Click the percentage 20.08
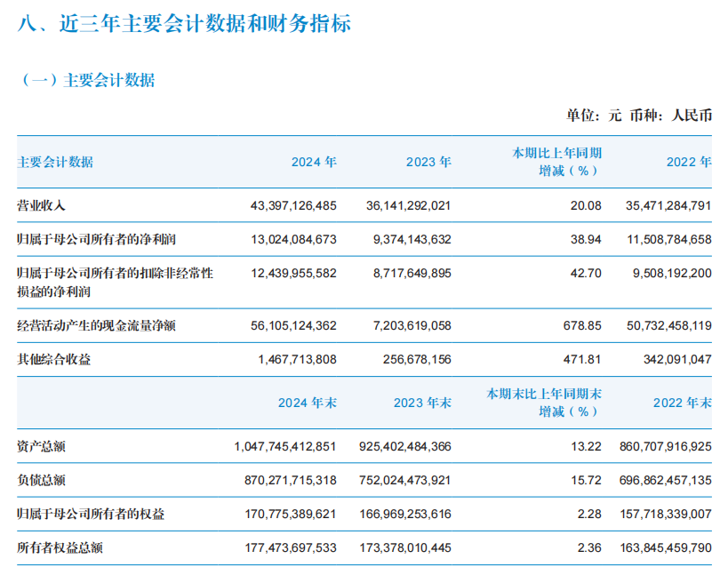Screen dimensions: 728x583 586,205
